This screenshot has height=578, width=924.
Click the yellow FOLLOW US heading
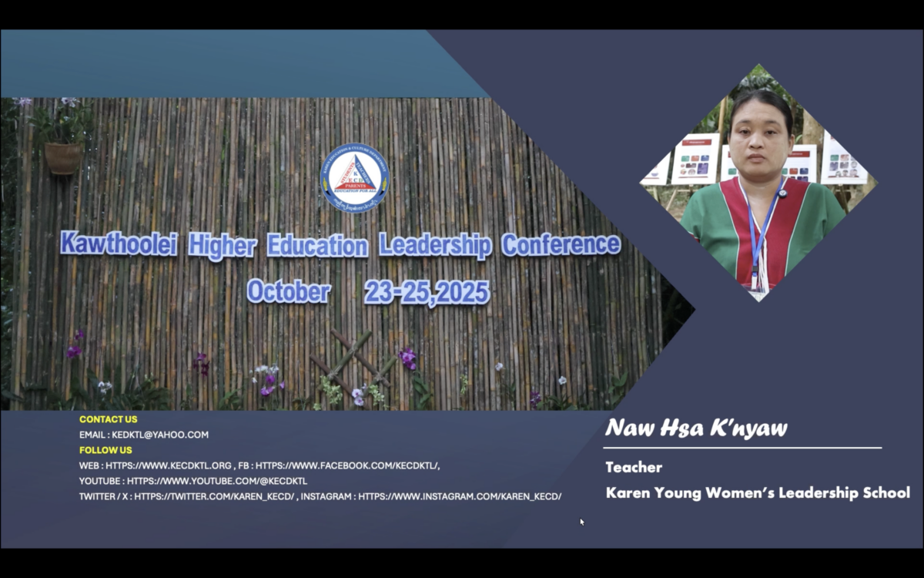[105, 450]
